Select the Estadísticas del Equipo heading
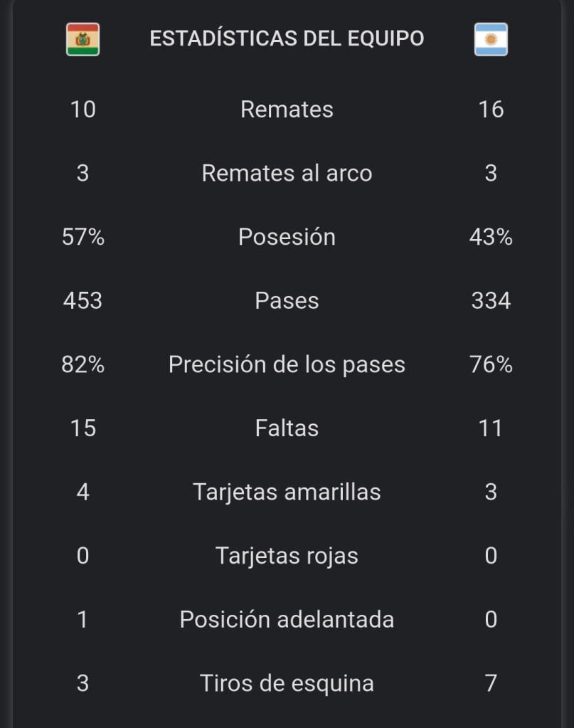The width and height of the screenshot is (574, 728). click(x=287, y=38)
